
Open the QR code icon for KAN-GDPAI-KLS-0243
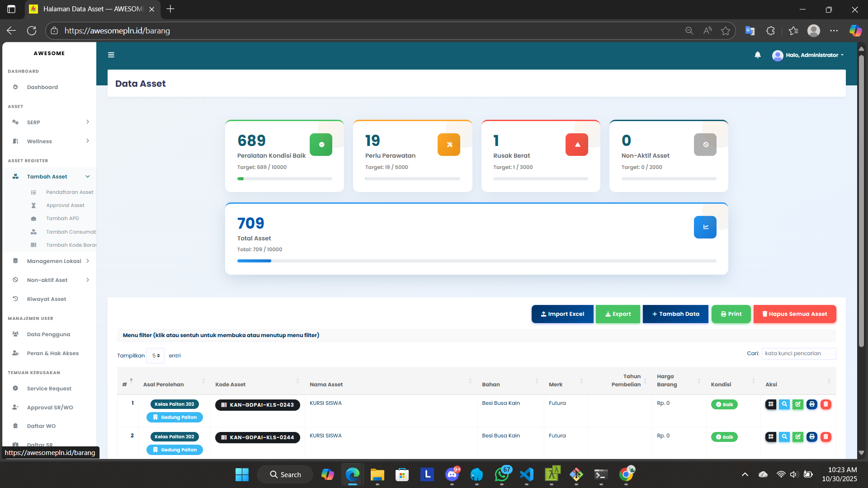(771, 404)
